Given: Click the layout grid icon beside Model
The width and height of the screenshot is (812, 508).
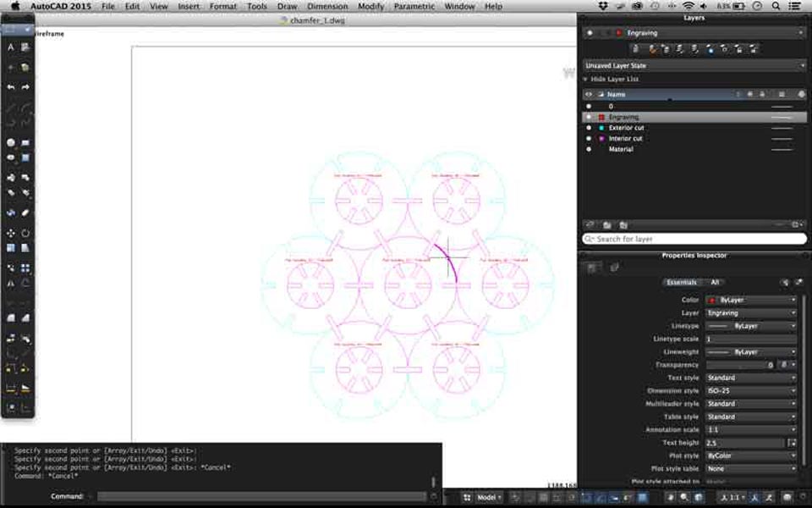Looking at the screenshot, I should click(467, 498).
